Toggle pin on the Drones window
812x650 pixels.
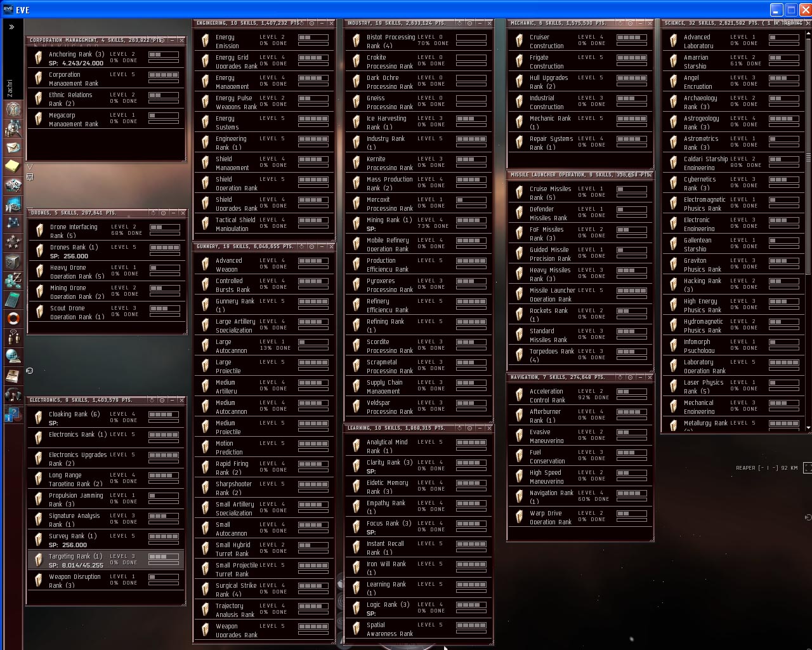point(163,213)
